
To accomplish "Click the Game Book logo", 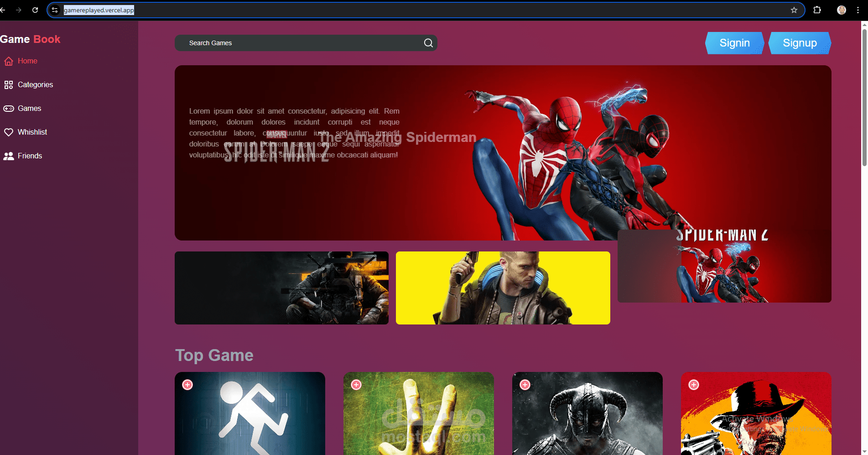I will click(30, 39).
